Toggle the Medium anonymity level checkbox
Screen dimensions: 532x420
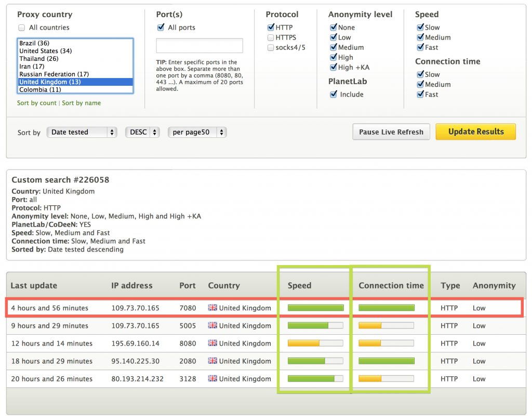pyautogui.click(x=334, y=47)
